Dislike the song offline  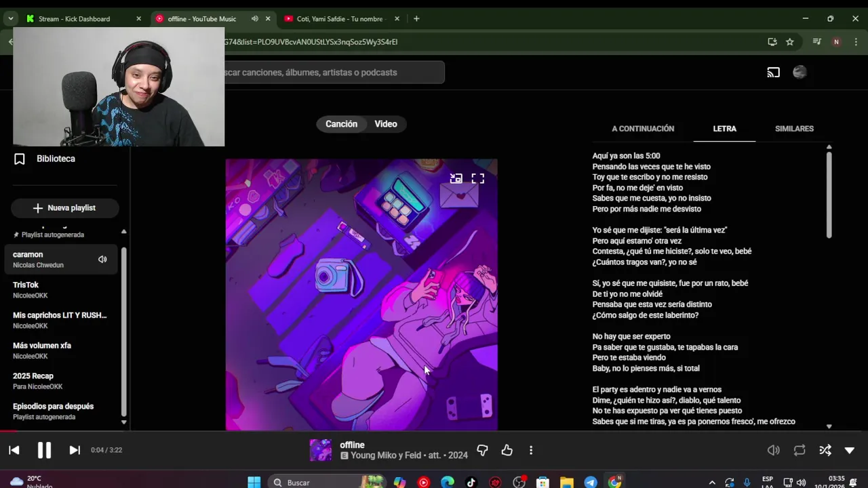(482, 450)
